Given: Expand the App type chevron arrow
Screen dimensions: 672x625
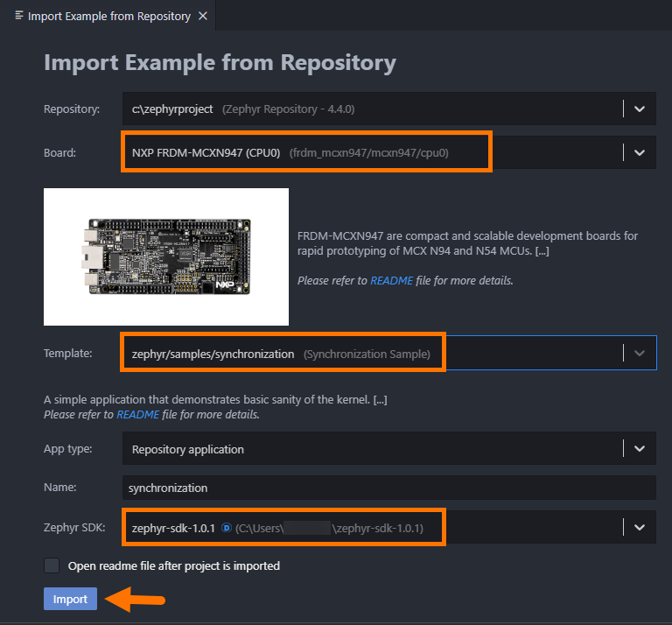Looking at the screenshot, I should (x=640, y=448).
